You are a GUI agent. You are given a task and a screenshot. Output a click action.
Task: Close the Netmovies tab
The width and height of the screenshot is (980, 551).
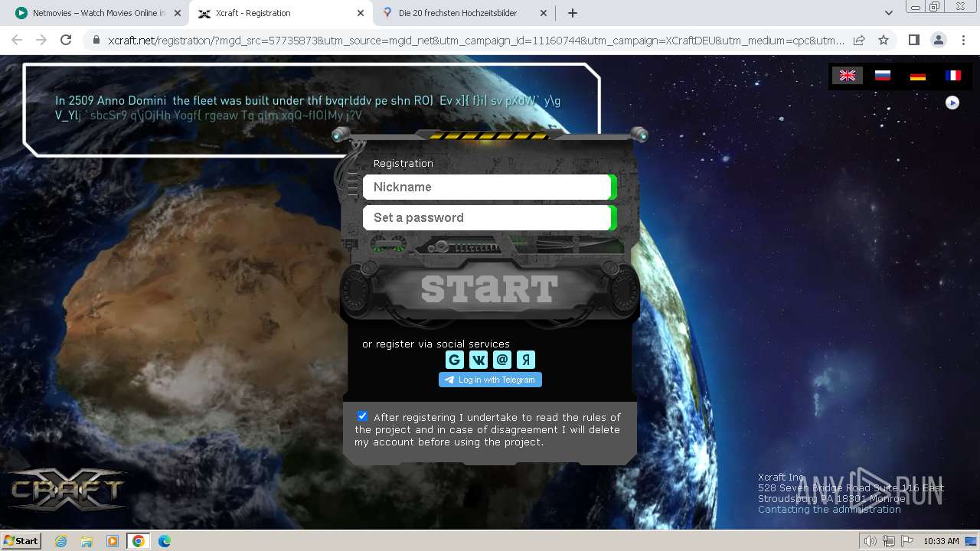[x=178, y=13]
